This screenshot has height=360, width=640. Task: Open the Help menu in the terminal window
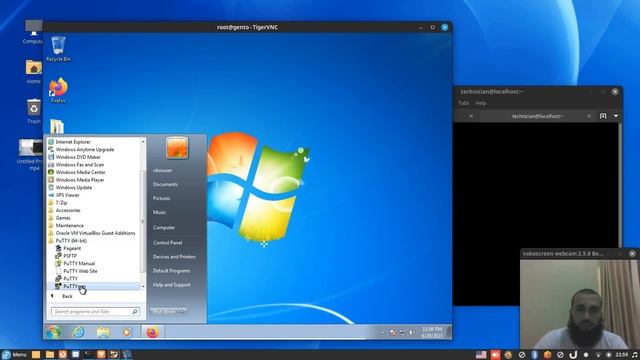[480, 103]
